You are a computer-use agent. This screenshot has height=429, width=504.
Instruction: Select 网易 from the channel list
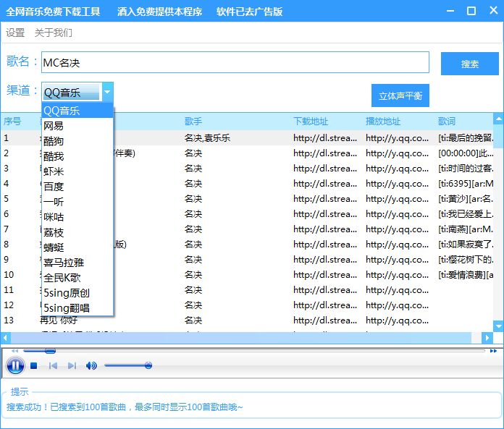click(x=77, y=126)
